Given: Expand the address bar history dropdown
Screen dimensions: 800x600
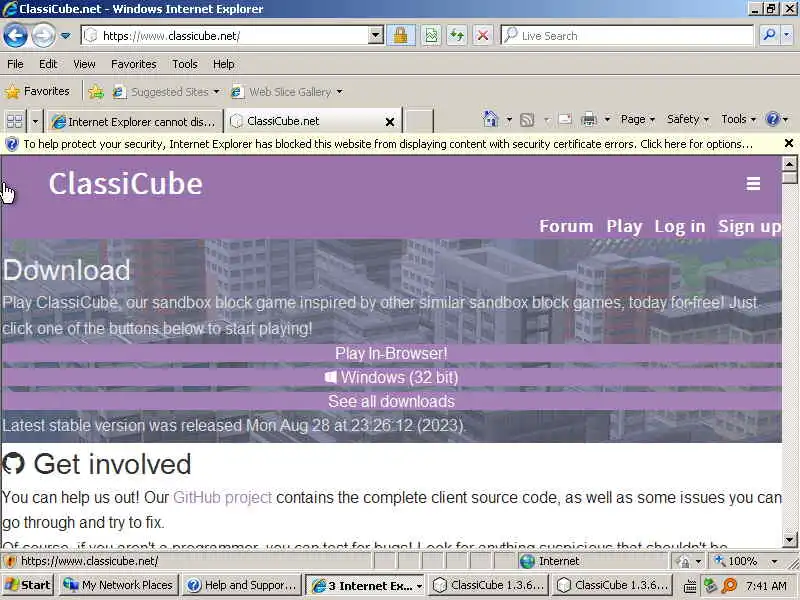Looking at the screenshot, I should click(376, 36).
